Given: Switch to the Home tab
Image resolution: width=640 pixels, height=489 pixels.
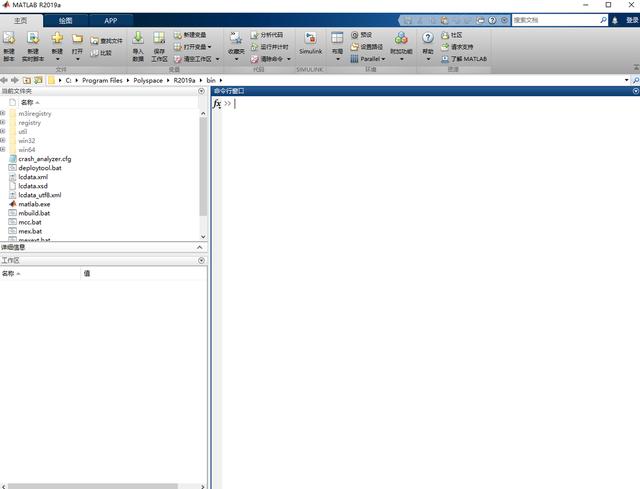Looking at the screenshot, I should tap(20, 20).
